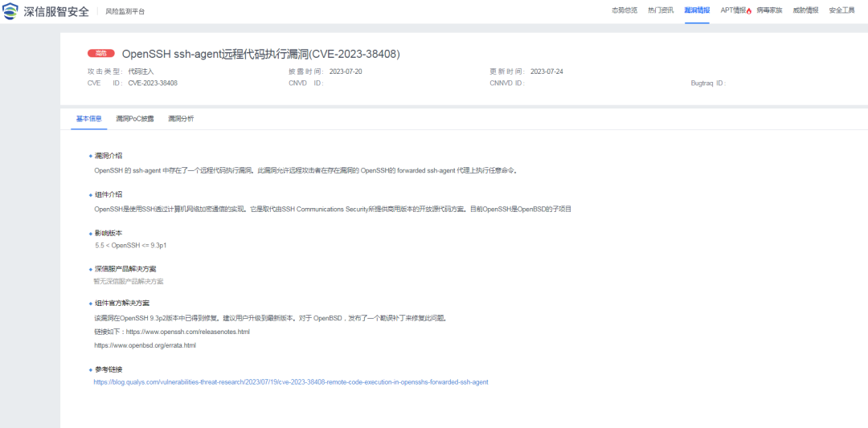Click the Bugtraq ID label
This screenshot has width=868, height=428.
[708, 84]
